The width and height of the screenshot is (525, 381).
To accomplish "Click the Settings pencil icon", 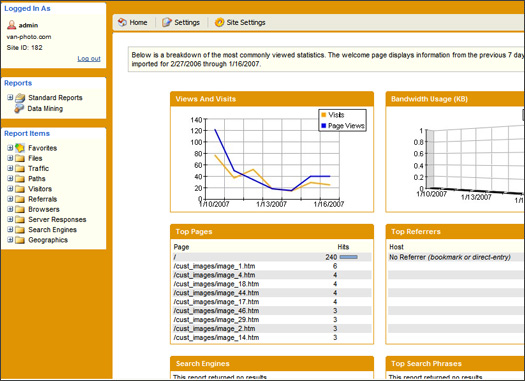I will [x=166, y=22].
